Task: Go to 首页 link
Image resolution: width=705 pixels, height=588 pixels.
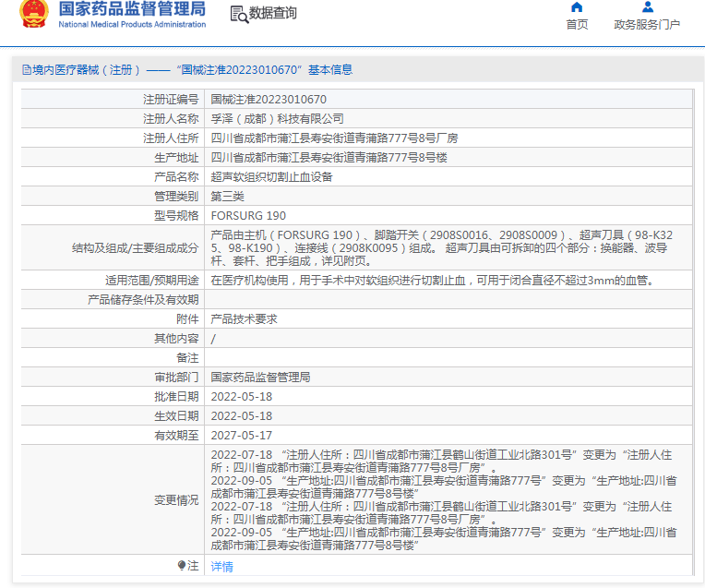Action: pos(577,24)
